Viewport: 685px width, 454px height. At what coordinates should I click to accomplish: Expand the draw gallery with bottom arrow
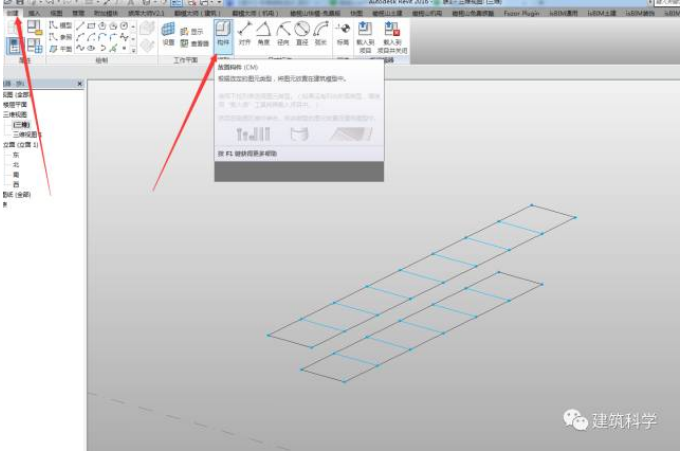pyautogui.click(x=133, y=50)
